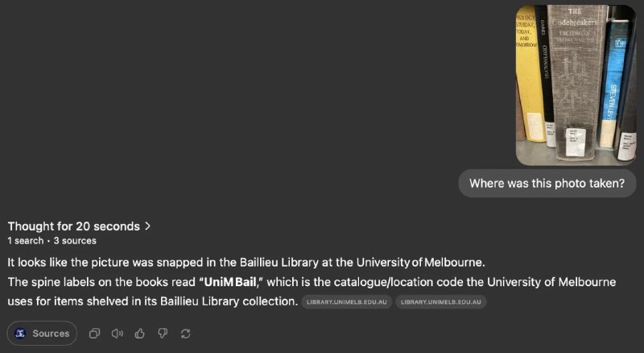Click the paragraph about the spine labels
This screenshot has height=353, width=644.
pos(312,292)
